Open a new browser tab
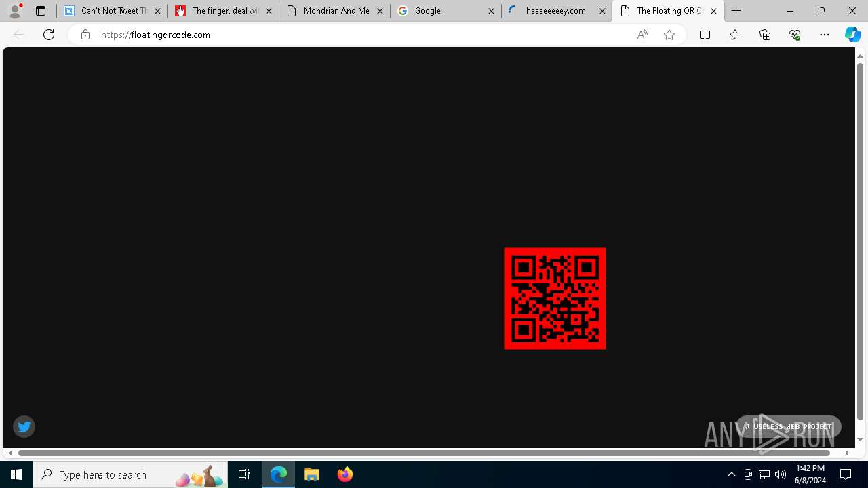The width and height of the screenshot is (868, 488). coord(736,11)
